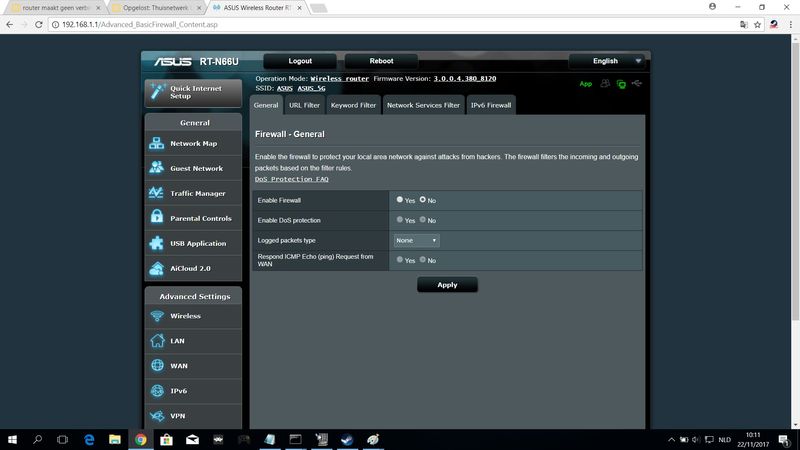
Task: Open the DoS Protection FAQ link
Action: coord(291,179)
